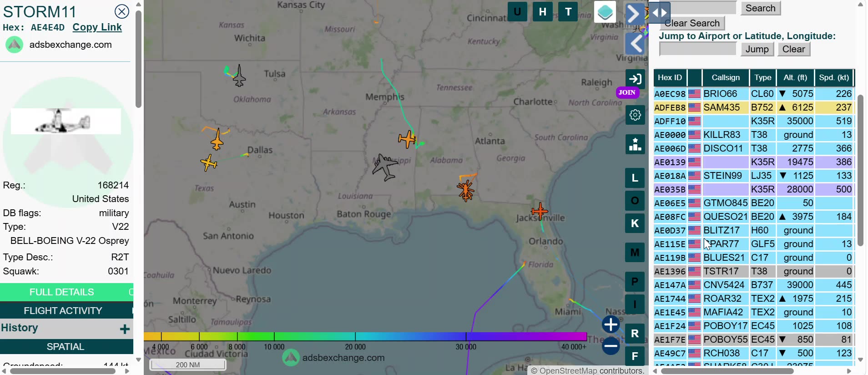868x375 pixels.
Task: Select yellow plane icon west of Dallas
Action: point(209,162)
